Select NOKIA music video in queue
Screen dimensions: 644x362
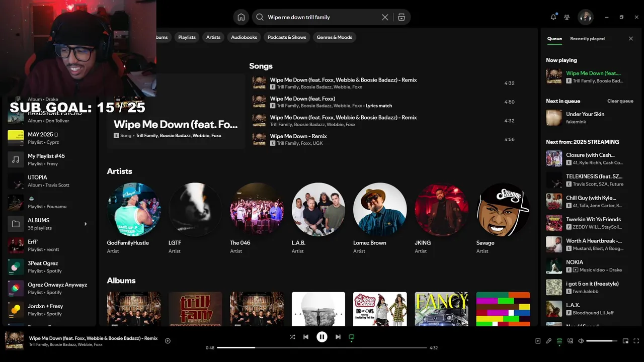(590, 266)
